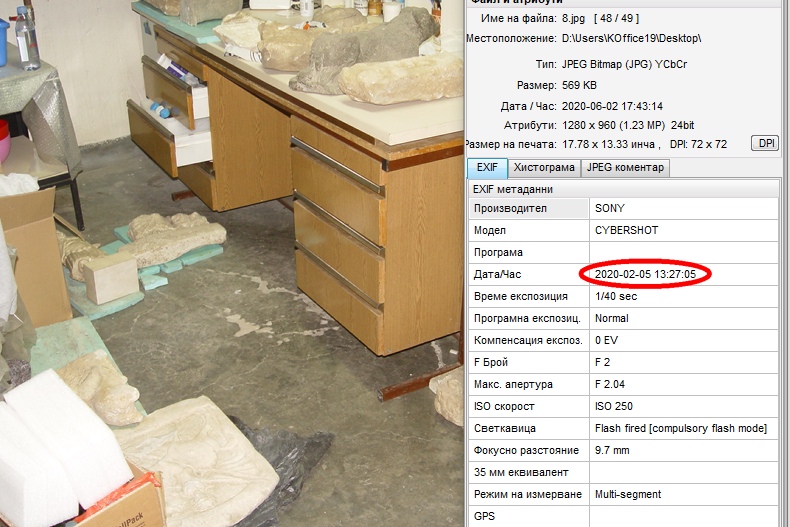Click the file path D:\Users\KOffice19\Desktop\

coord(631,38)
